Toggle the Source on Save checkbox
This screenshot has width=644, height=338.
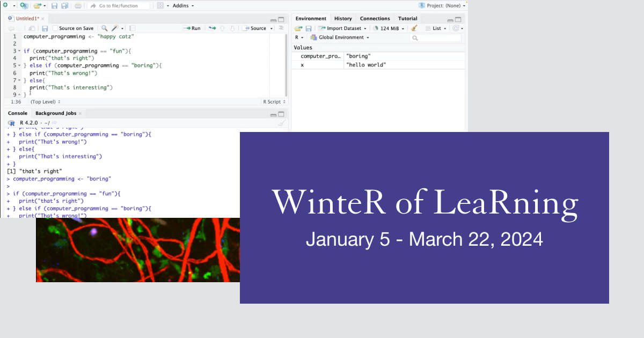pos(54,28)
